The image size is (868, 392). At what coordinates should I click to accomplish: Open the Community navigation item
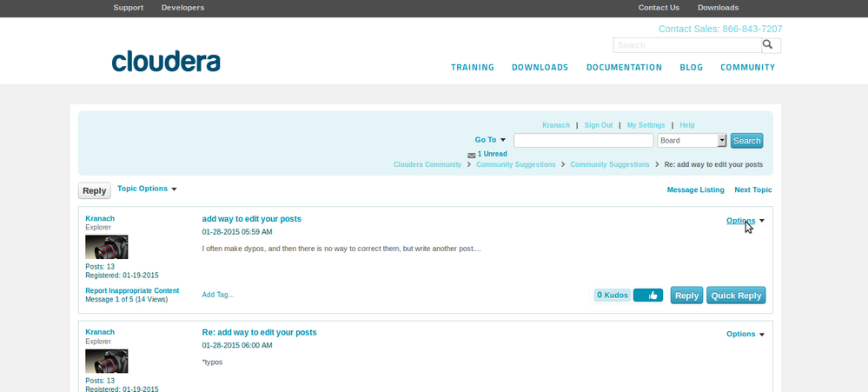[747, 67]
